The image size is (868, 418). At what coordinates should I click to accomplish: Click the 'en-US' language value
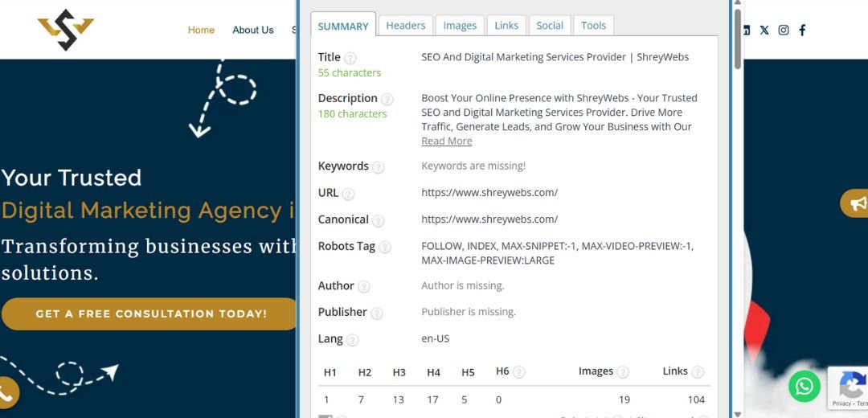(435, 338)
